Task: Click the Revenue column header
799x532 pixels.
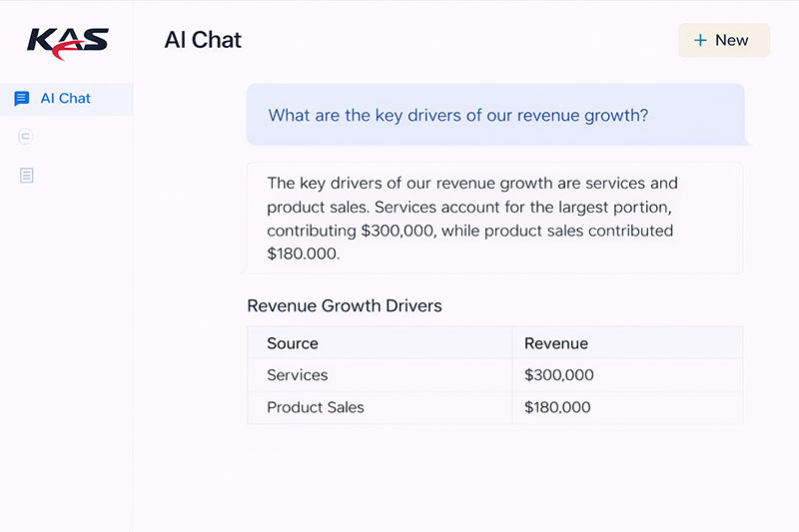Action: point(556,343)
